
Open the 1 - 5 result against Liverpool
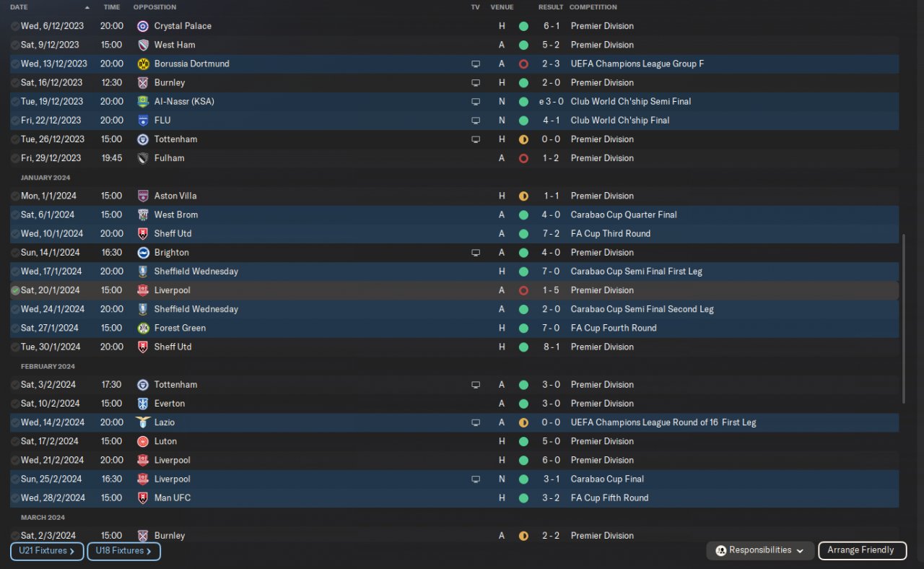[551, 290]
